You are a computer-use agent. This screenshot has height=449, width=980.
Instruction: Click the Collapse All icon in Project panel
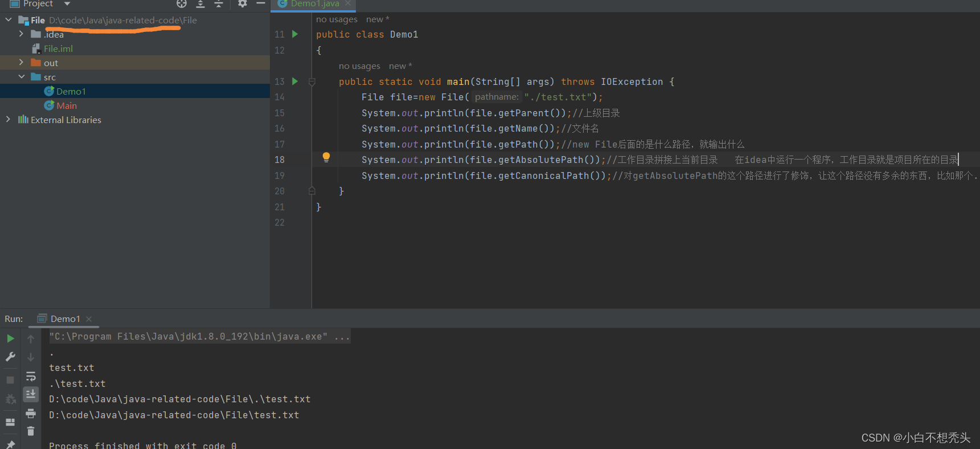coord(219,3)
